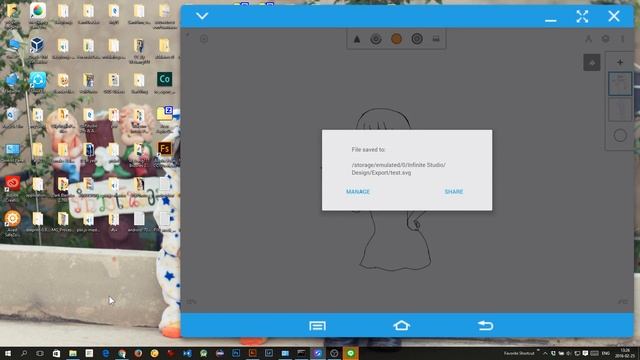Launch Chrome from the taskbar
Image resolution: width=640 pixels, height=360 pixels.
pyautogui.click(x=122, y=353)
